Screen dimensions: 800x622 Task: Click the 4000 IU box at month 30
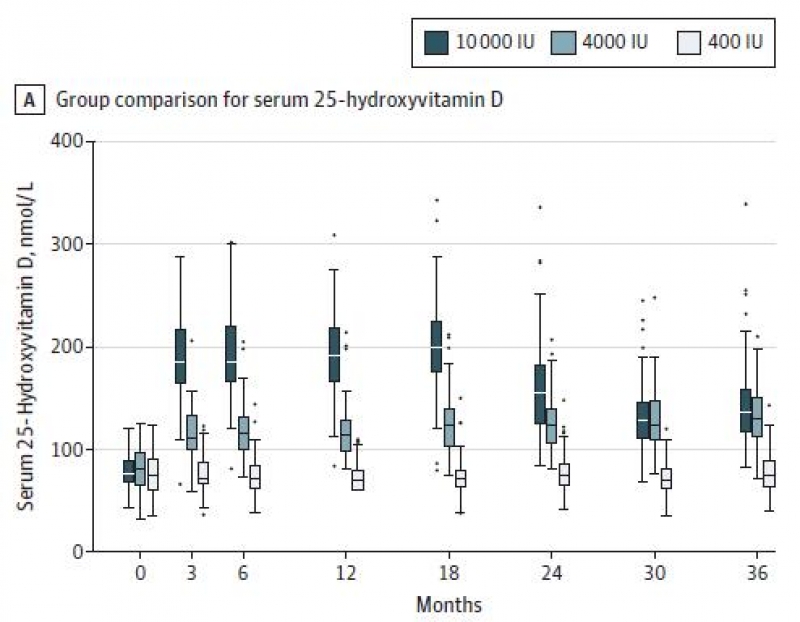[x=655, y=420]
